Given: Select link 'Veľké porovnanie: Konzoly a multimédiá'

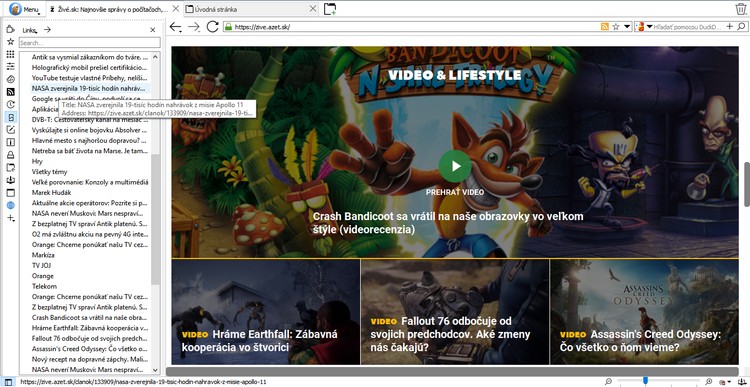Looking at the screenshot, I should tap(89, 182).
